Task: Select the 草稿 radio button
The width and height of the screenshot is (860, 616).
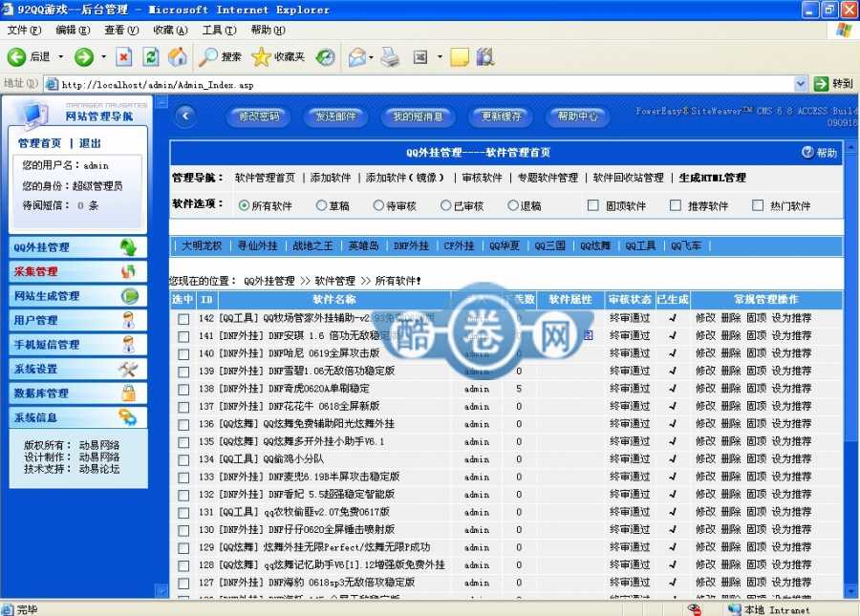Action: coord(321,205)
